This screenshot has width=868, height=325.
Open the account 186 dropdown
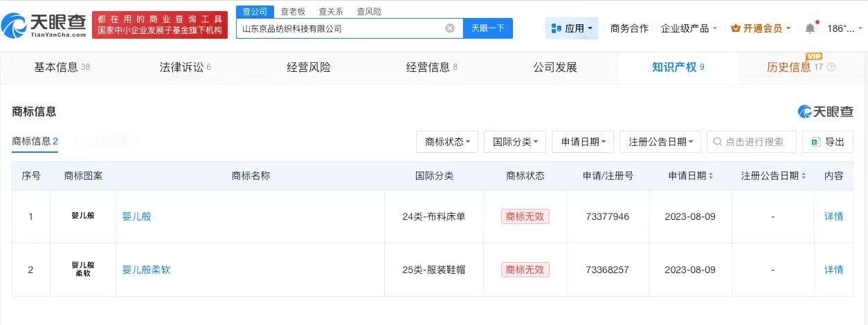tap(845, 28)
